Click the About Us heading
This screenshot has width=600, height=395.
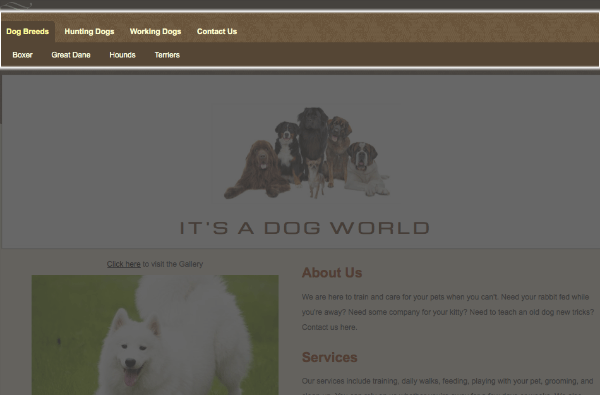click(x=332, y=273)
